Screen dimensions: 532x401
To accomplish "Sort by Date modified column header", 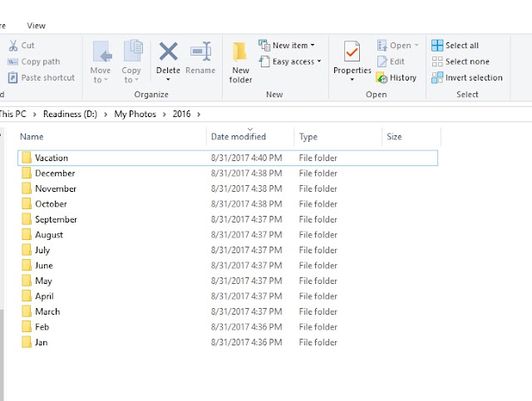I will [x=239, y=137].
